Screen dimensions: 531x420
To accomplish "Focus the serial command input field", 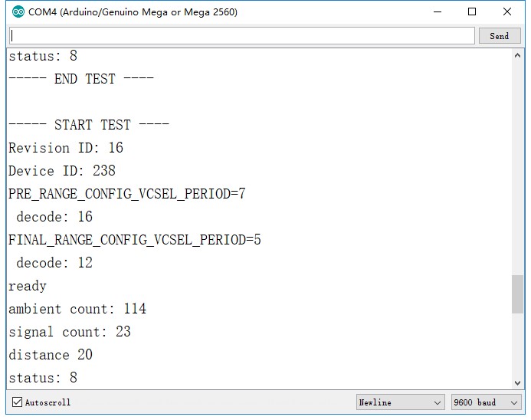I will [x=241, y=36].
